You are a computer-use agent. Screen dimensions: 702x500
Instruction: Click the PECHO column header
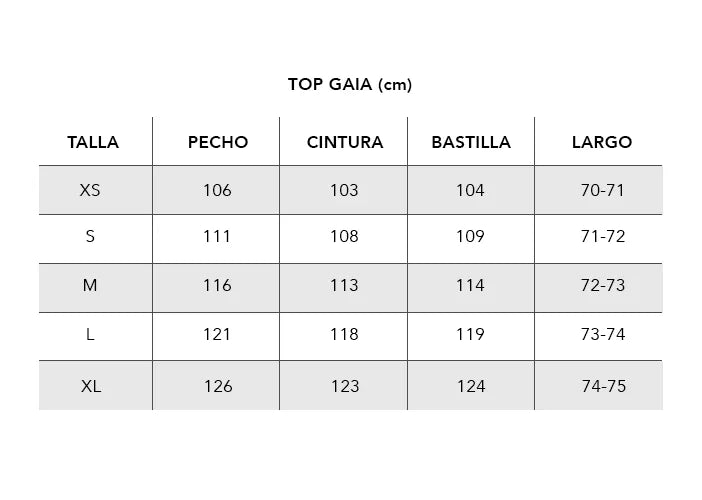(x=218, y=142)
